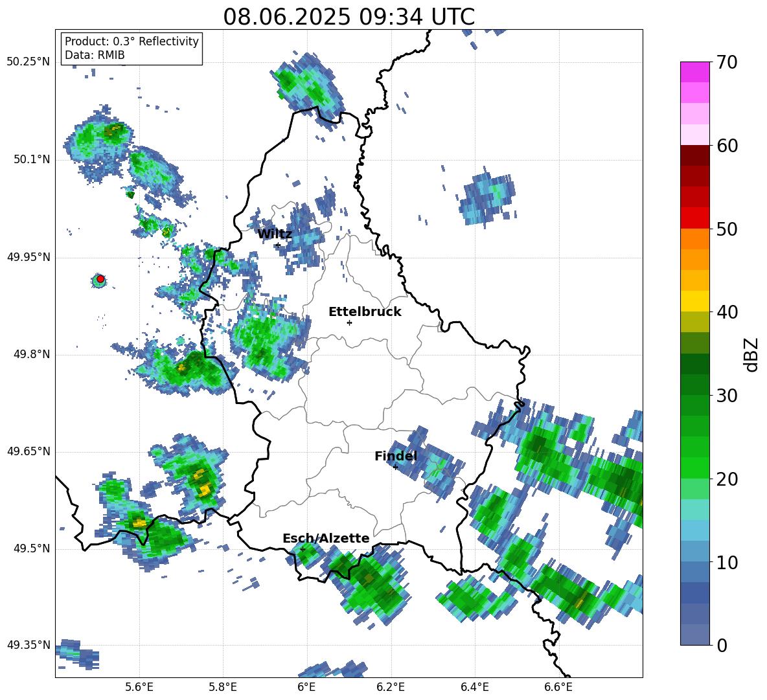Pick the magenta top colorbar segment
This screenshot has width=767, height=700.
click(694, 73)
